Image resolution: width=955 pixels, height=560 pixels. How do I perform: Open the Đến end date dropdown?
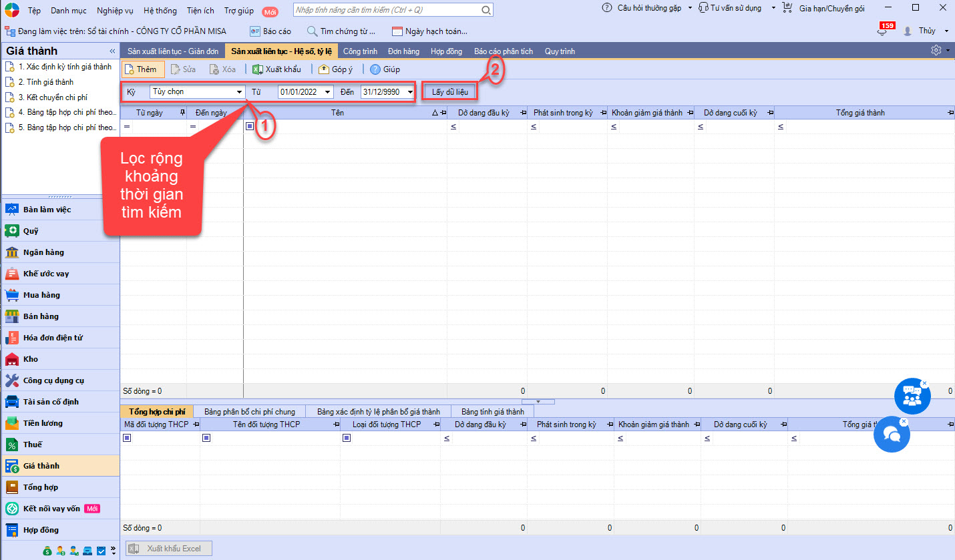410,92
